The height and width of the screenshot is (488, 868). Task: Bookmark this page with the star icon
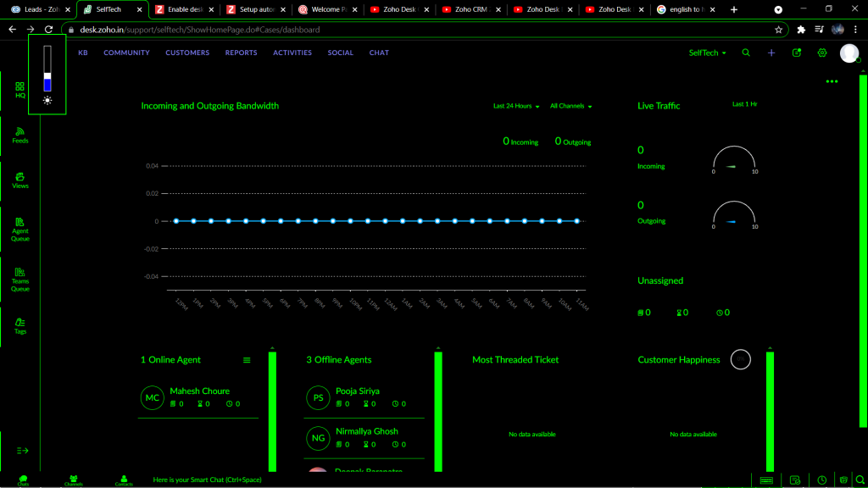pos(778,30)
